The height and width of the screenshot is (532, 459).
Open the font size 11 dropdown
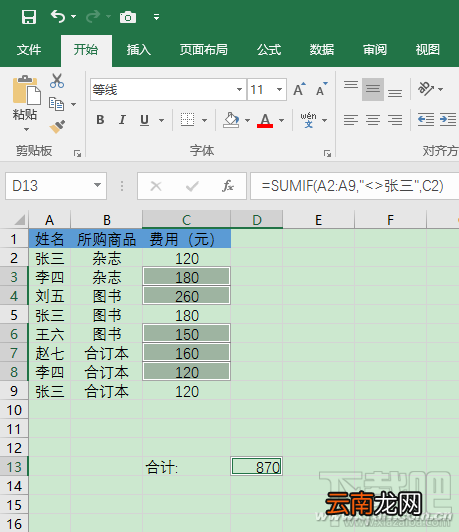(280, 90)
